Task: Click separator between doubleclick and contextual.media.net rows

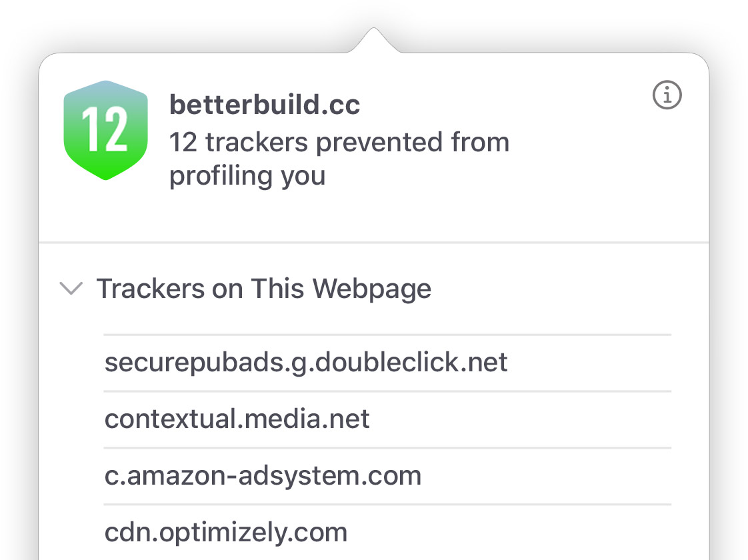Action: tap(387, 391)
